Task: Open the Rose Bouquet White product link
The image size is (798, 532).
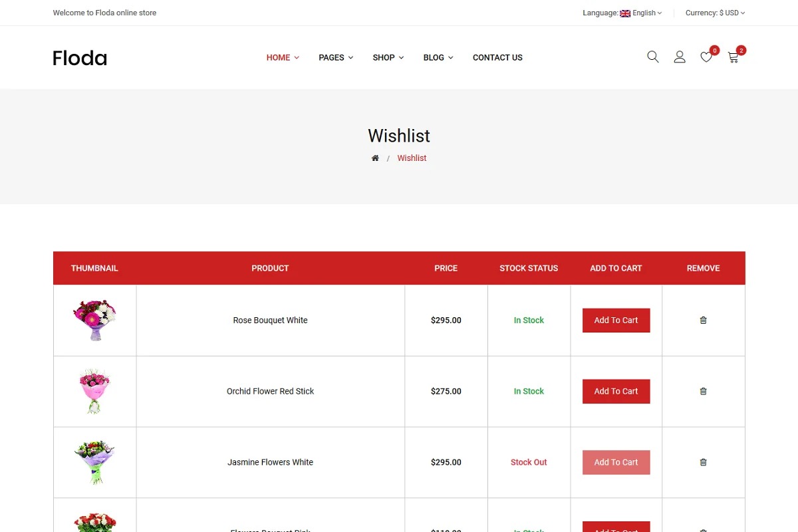Action: click(270, 321)
